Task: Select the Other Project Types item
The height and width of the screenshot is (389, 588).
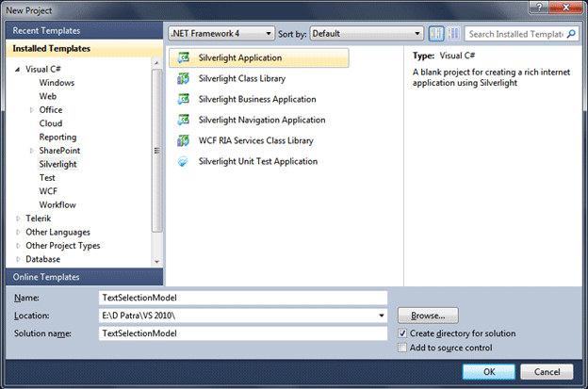Action: point(62,246)
